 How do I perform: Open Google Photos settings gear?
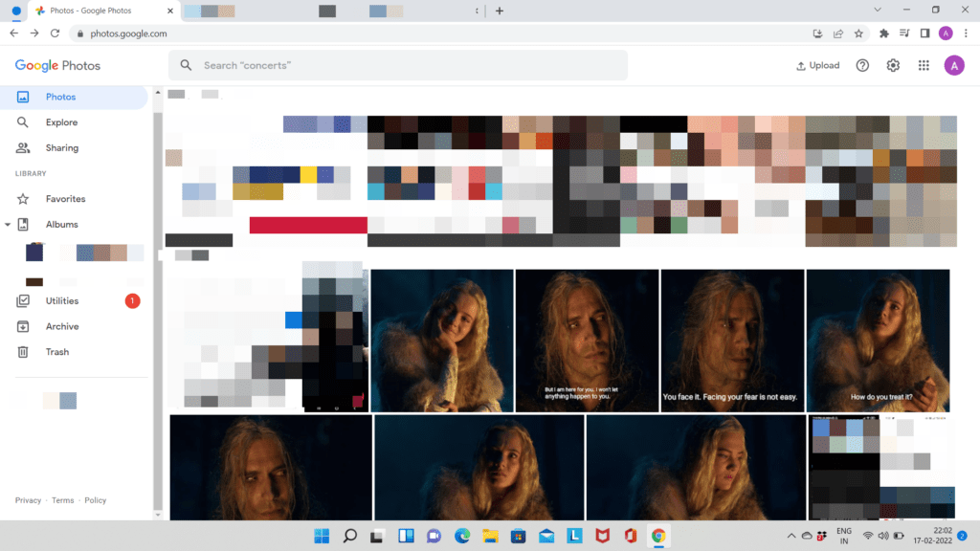tap(892, 65)
